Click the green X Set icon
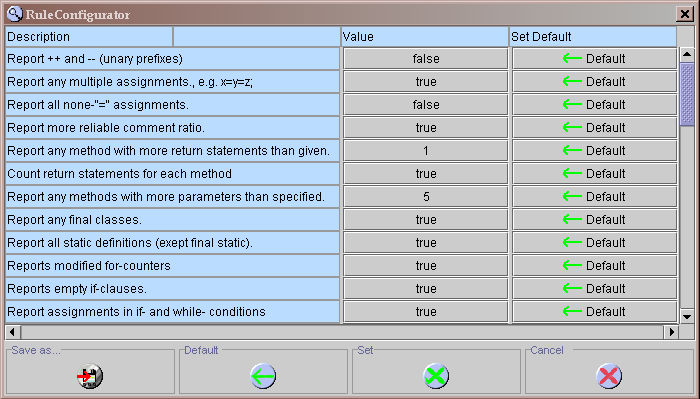The image size is (700, 399). pos(436,376)
